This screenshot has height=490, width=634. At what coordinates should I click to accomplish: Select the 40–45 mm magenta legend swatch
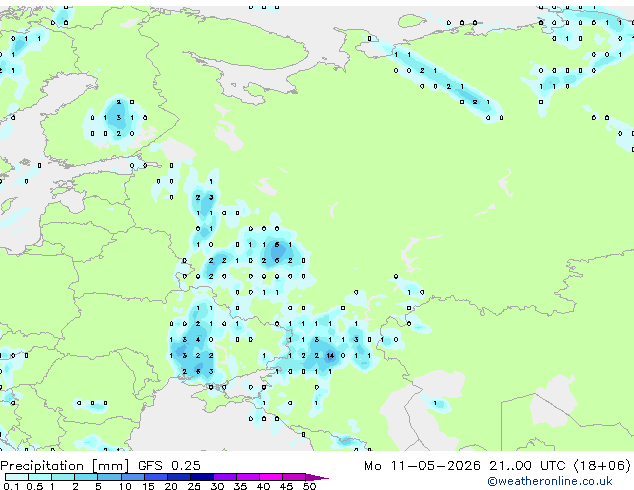pyautogui.click(x=271, y=477)
